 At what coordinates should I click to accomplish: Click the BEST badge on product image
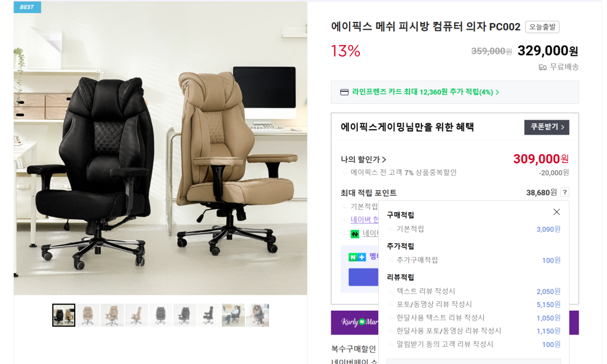pos(27,7)
